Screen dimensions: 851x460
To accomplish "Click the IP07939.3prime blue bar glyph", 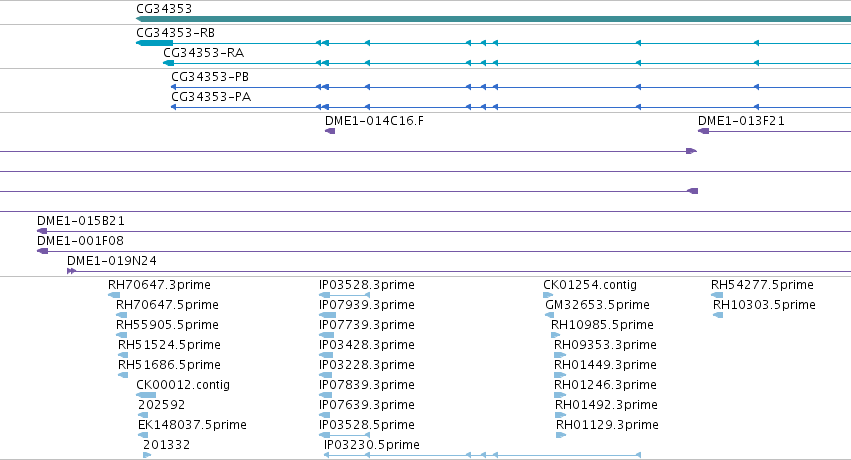I will pos(328,315).
